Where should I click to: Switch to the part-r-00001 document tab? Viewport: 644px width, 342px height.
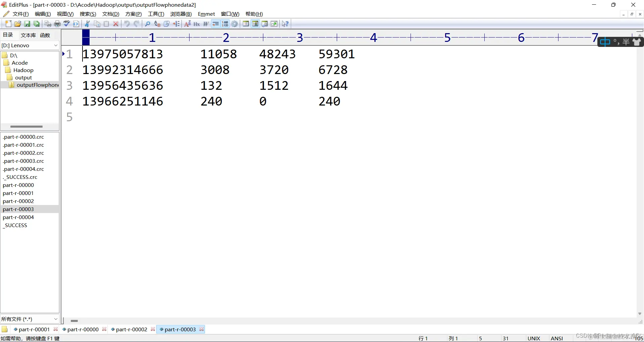pos(34,329)
